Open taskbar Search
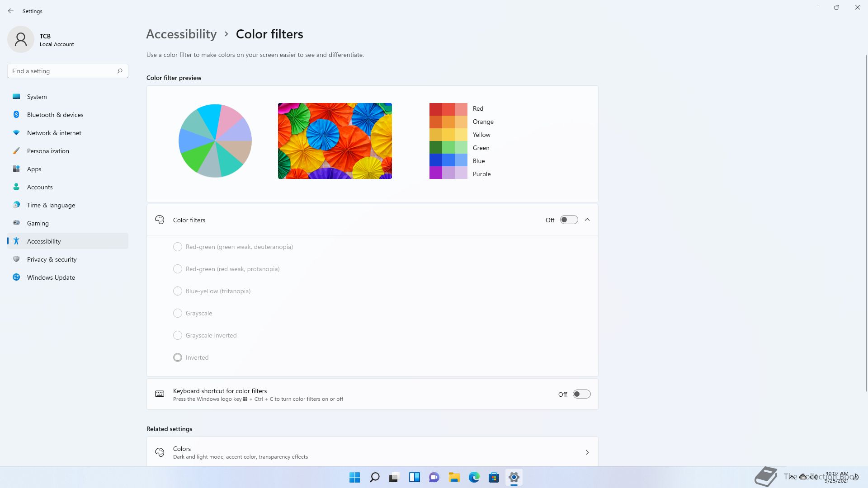 (375, 477)
